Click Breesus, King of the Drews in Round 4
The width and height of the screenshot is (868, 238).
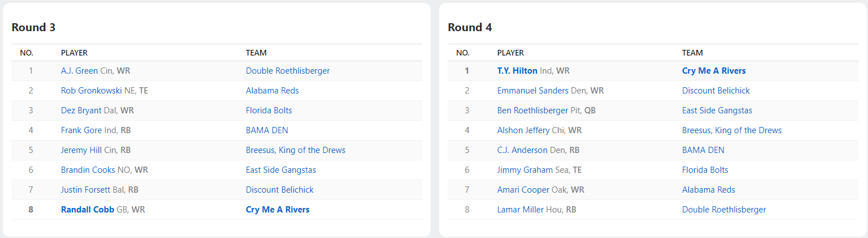click(732, 130)
